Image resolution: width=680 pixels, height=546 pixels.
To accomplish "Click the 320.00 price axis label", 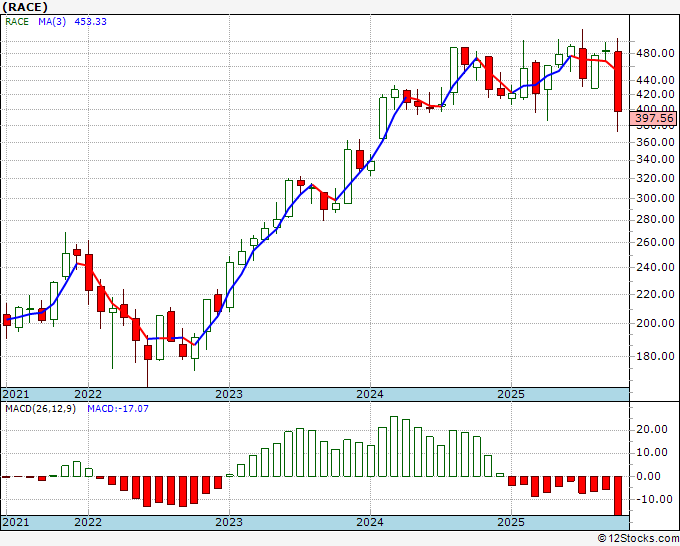I will [655, 178].
